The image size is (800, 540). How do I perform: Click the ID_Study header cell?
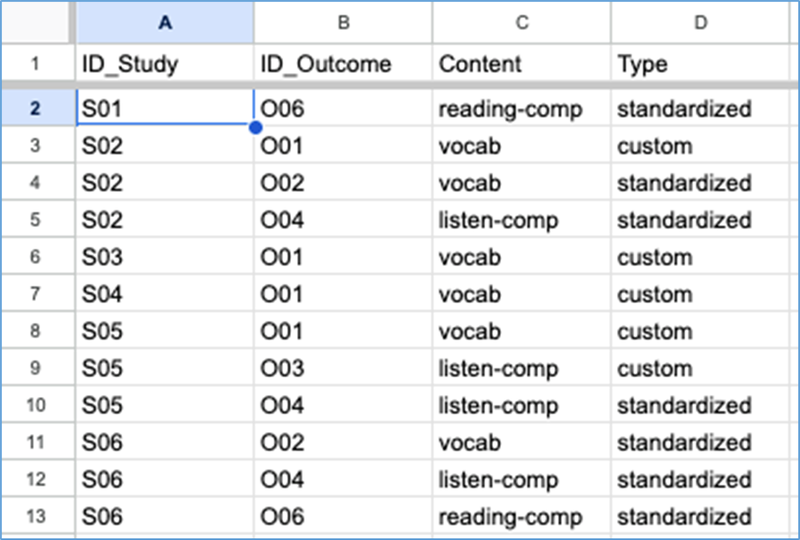pyautogui.click(x=165, y=64)
